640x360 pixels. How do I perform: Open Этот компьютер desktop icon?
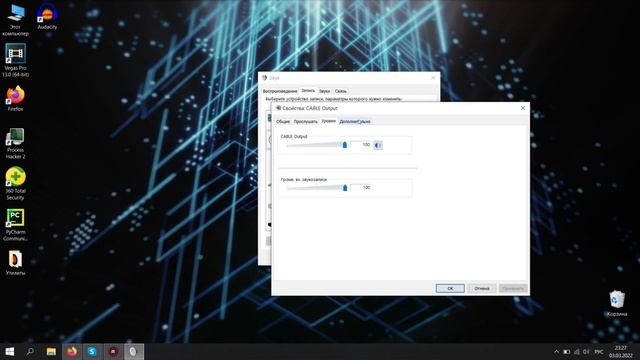16,20
